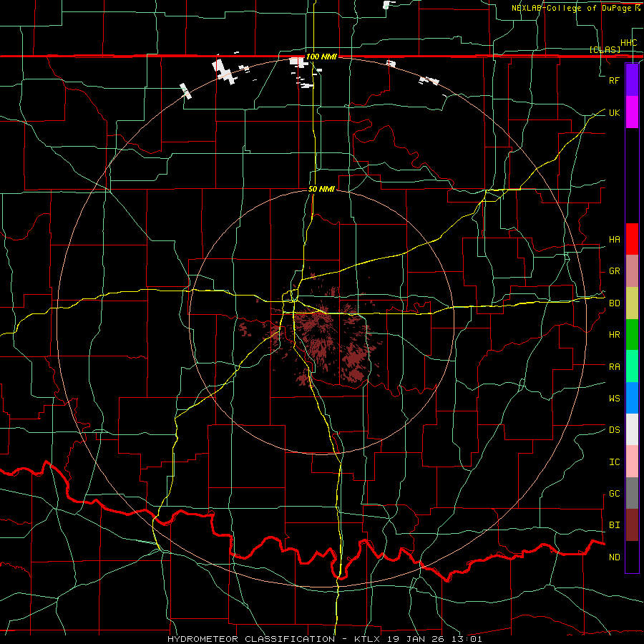
Task: Click the ND black legend swatch
Action: click(x=632, y=557)
